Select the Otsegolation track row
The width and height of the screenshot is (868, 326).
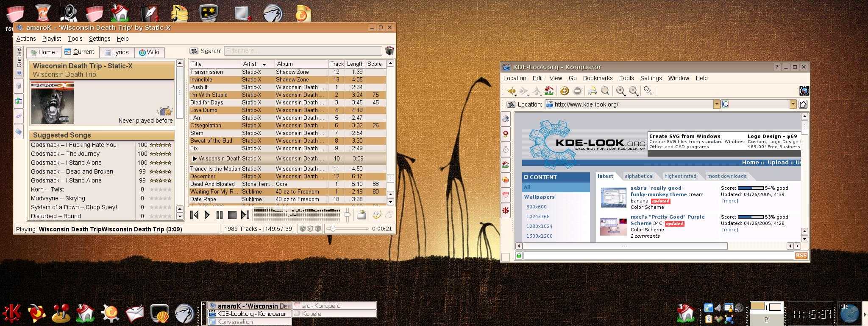pyautogui.click(x=287, y=125)
